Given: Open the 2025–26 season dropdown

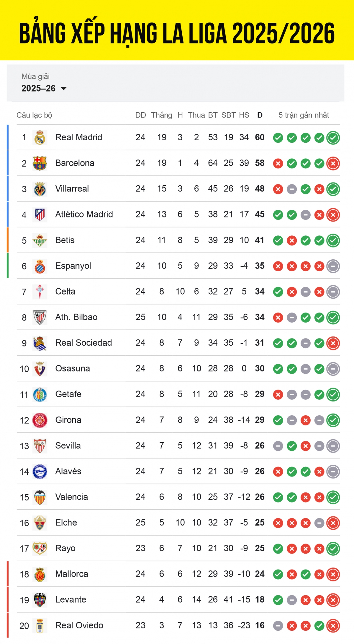Looking at the screenshot, I should pos(44,88).
